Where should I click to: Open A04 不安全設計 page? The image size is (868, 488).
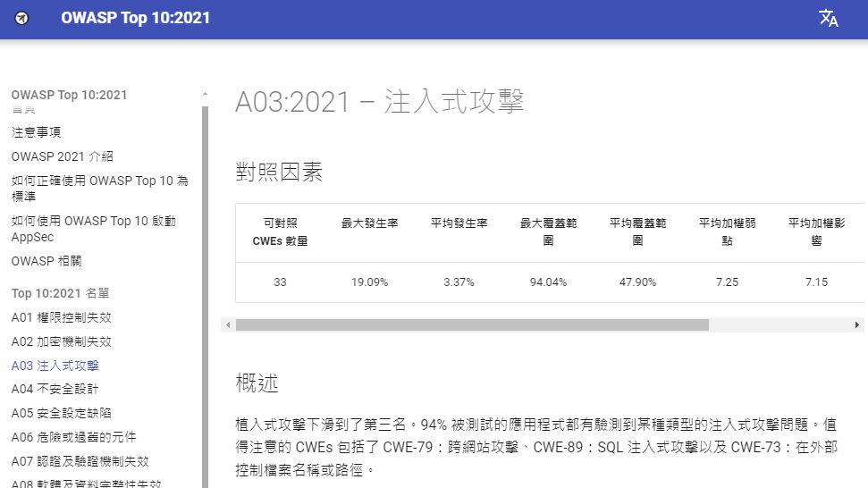[x=55, y=389]
